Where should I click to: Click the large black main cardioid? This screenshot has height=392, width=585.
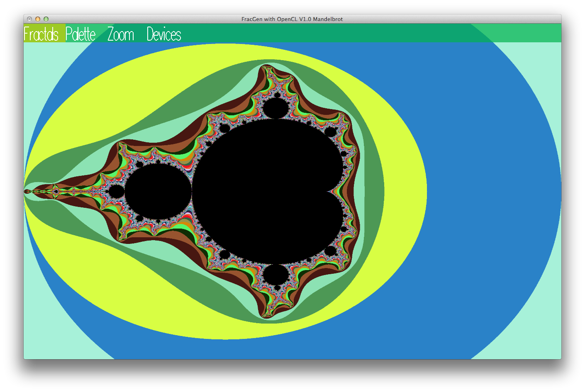(x=266, y=191)
